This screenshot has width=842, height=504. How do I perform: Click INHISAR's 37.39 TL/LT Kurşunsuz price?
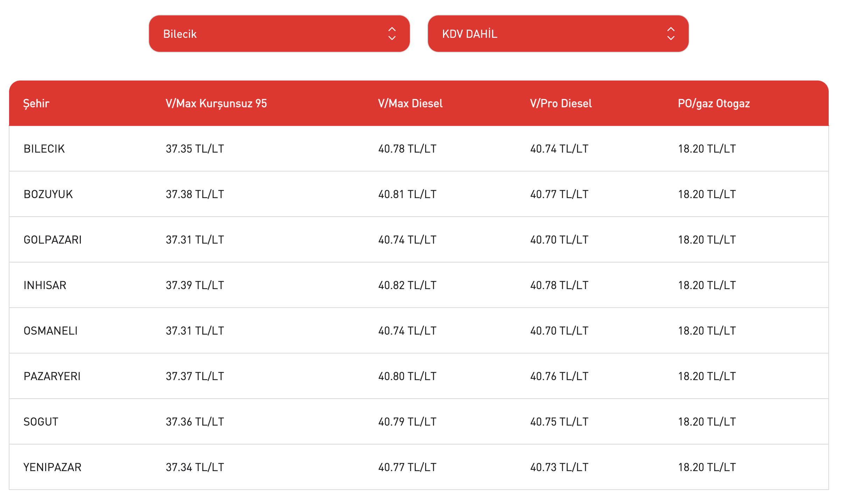[x=195, y=285]
